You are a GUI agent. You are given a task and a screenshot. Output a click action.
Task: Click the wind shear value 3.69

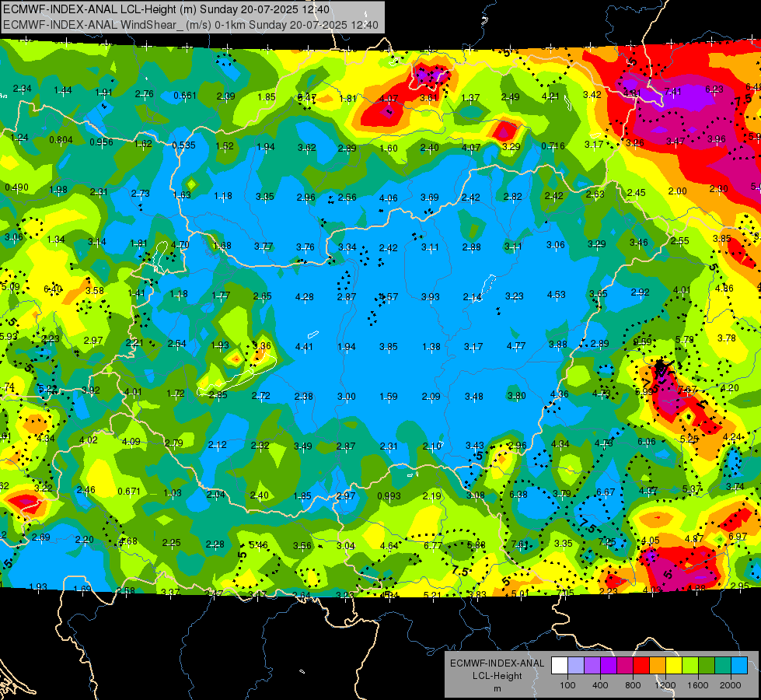point(430,197)
